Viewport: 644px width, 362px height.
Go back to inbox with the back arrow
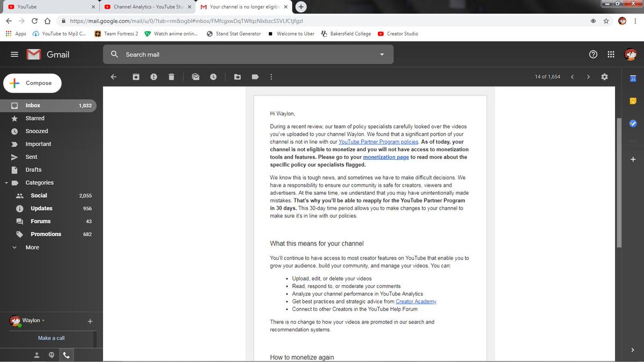(x=113, y=77)
